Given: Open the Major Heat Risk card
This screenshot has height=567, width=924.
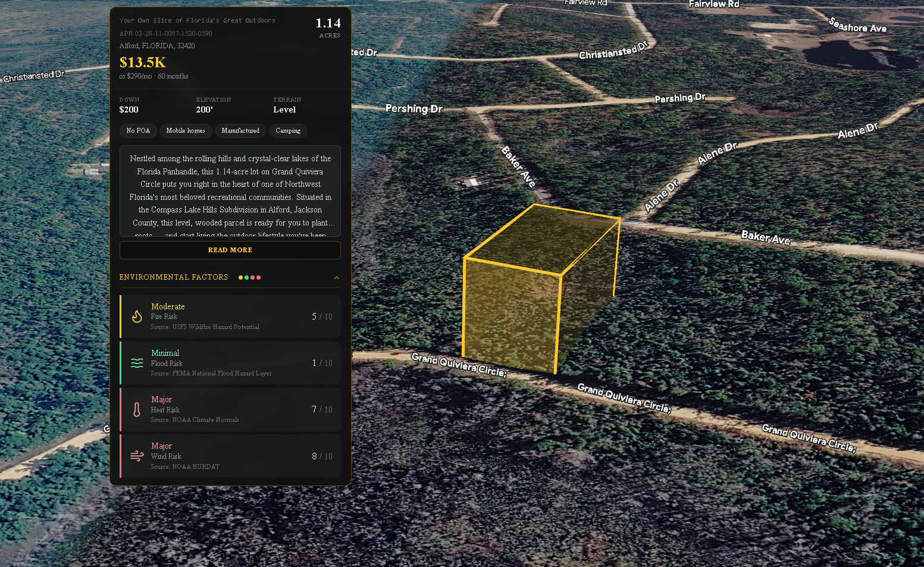Looking at the screenshot, I should click(230, 409).
